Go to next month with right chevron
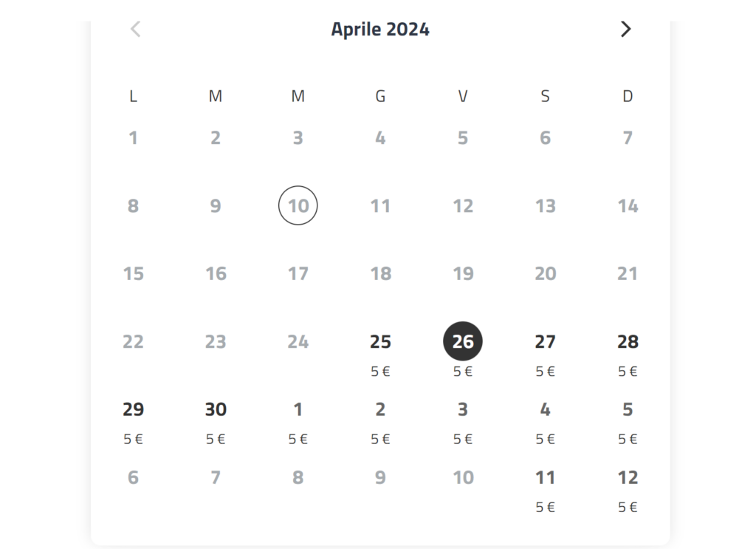 pyautogui.click(x=625, y=30)
